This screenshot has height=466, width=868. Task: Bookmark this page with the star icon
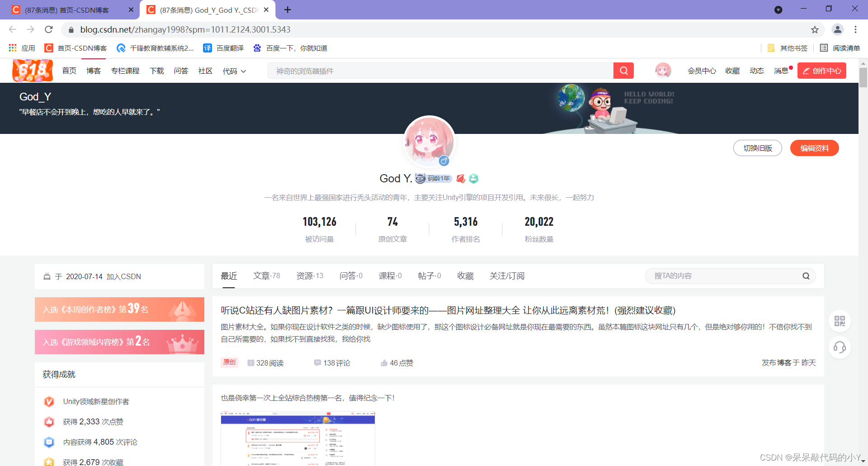[815, 29]
